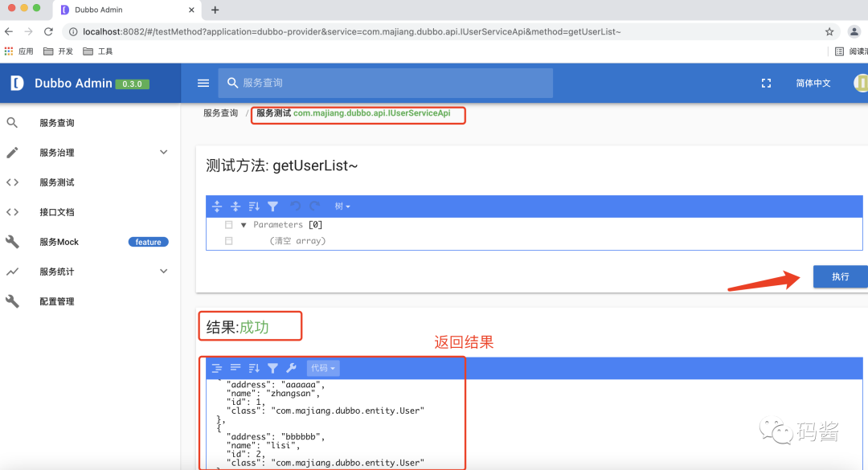Open the 简体中文 language selector
This screenshot has width=868, height=470.
click(x=813, y=83)
